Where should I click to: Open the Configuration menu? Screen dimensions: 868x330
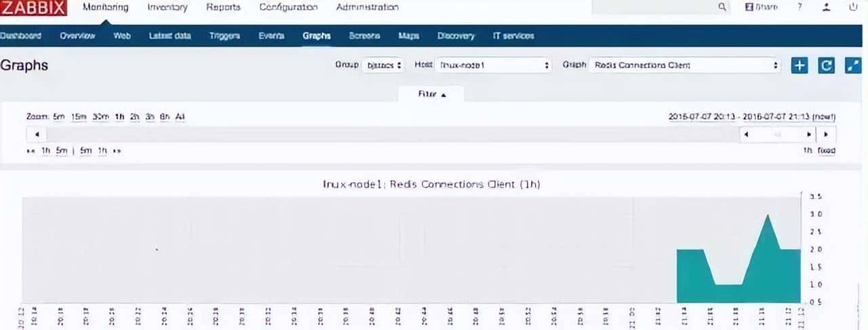(x=288, y=7)
